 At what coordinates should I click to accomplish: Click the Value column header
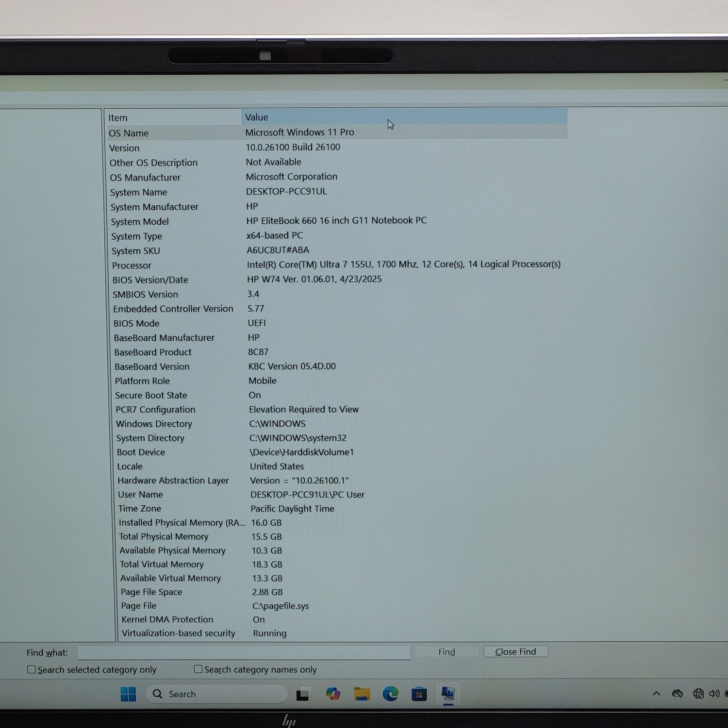[404, 117]
